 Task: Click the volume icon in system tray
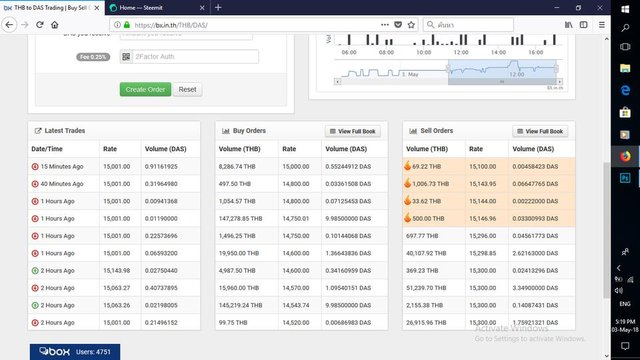(x=619, y=291)
